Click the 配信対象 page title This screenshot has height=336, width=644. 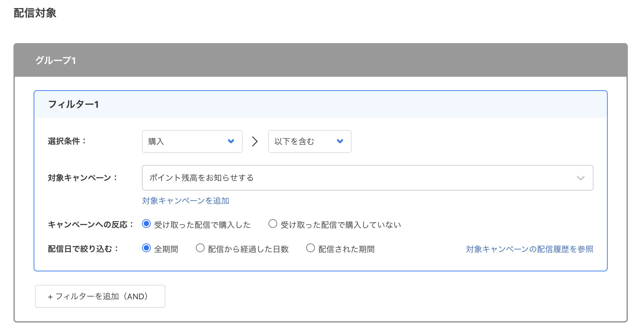pos(35,13)
